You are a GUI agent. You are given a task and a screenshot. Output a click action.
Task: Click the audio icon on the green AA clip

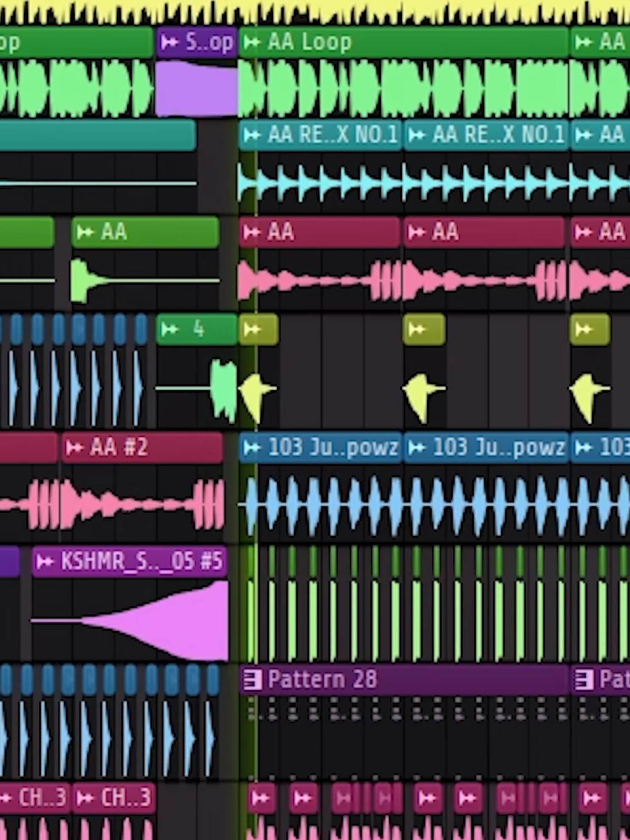(x=85, y=232)
